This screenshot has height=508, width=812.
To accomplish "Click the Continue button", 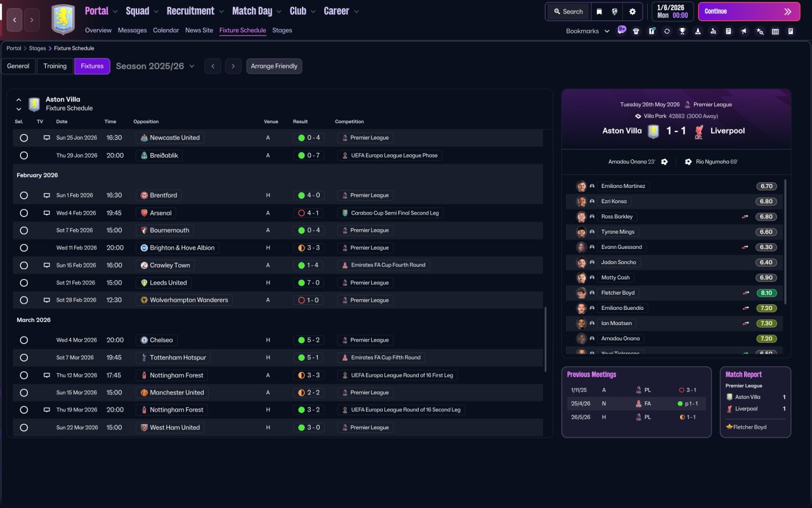I will point(749,11).
